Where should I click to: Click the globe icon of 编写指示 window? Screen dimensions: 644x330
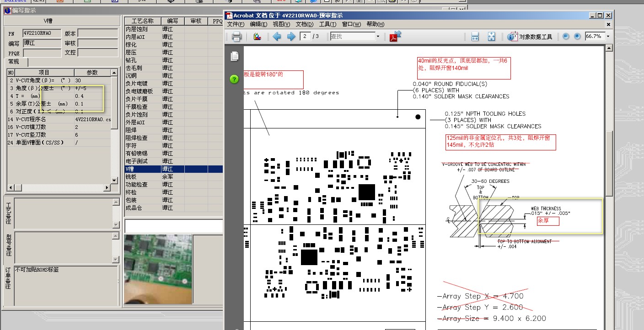(x=8, y=10)
